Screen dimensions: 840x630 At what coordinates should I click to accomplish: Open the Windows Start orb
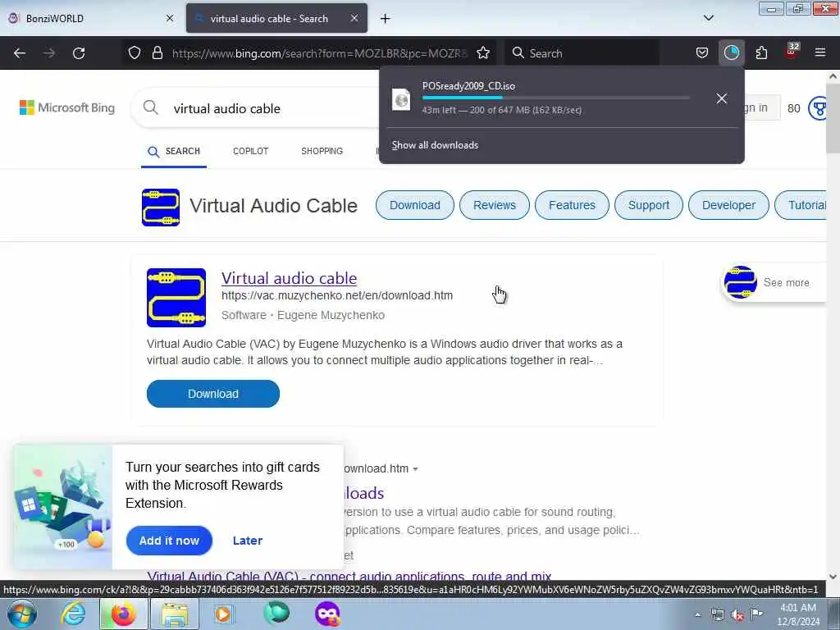[x=22, y=614]
